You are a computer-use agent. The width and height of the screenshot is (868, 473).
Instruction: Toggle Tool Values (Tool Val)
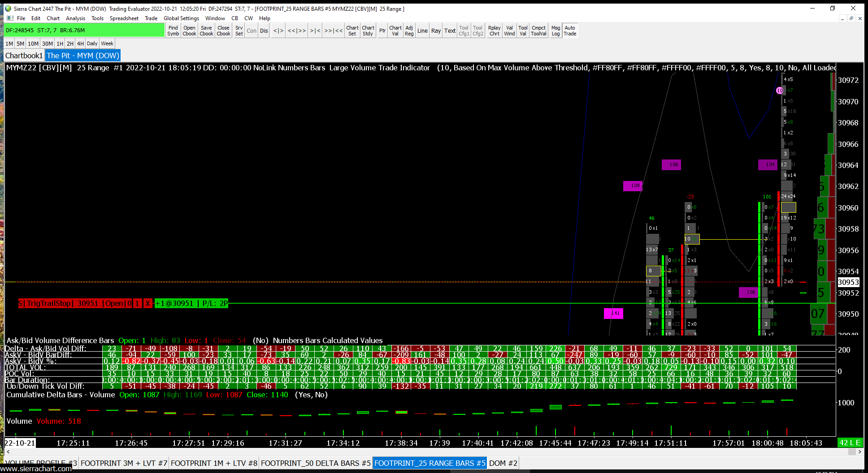(x=523, y=30)
